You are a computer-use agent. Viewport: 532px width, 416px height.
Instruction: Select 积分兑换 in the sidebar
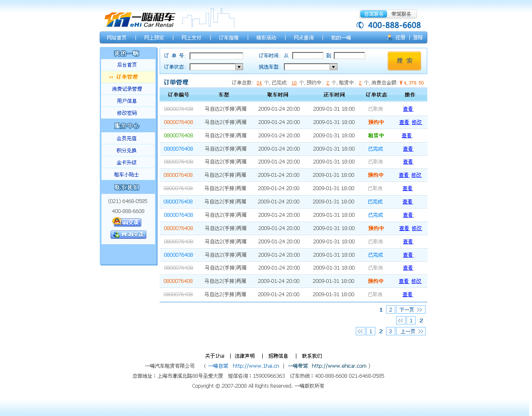(128, 151)
